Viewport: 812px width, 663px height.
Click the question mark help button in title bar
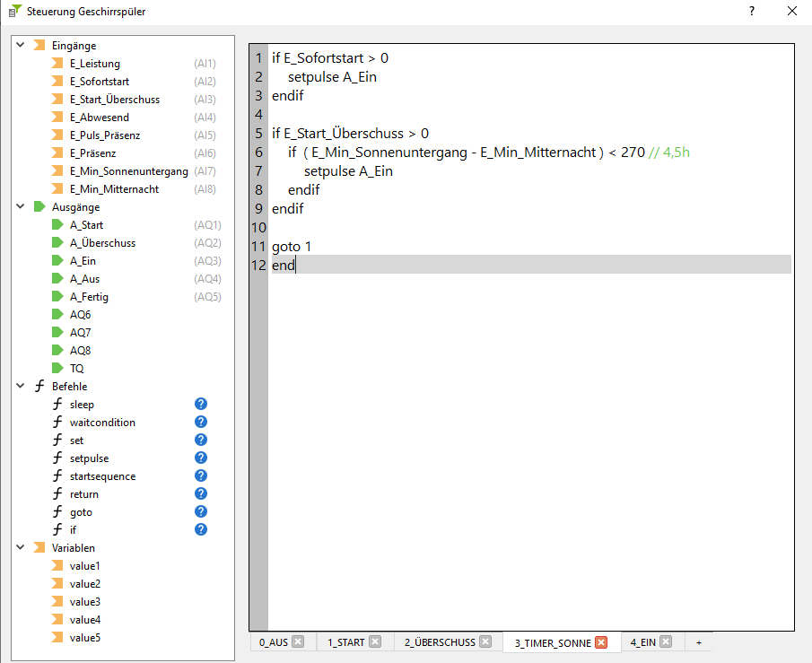751,12
